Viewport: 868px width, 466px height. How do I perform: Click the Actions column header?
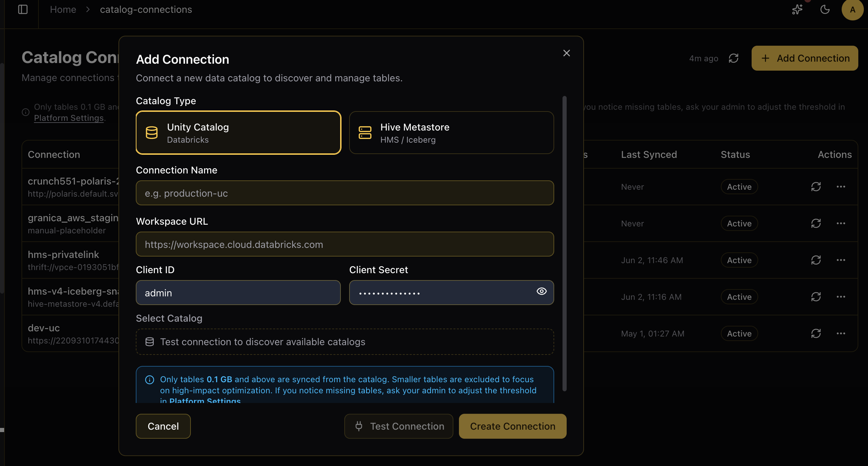click(x=835, y=154)
